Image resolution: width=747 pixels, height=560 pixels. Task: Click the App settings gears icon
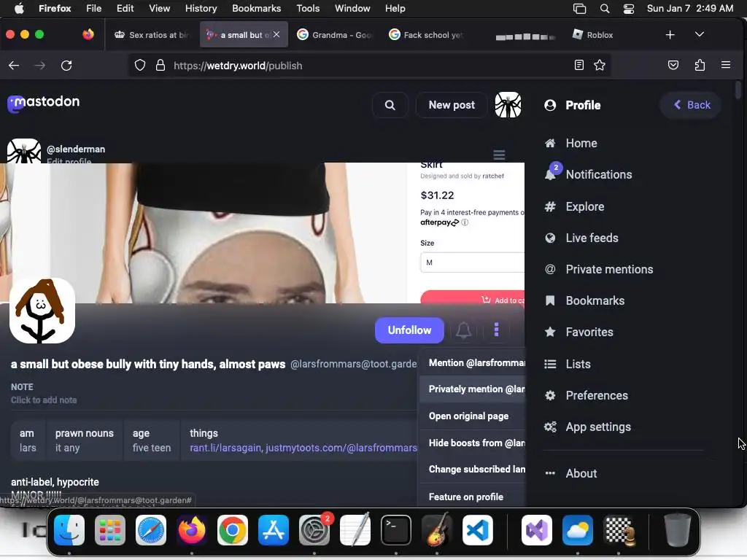click(x=550, y=427)
